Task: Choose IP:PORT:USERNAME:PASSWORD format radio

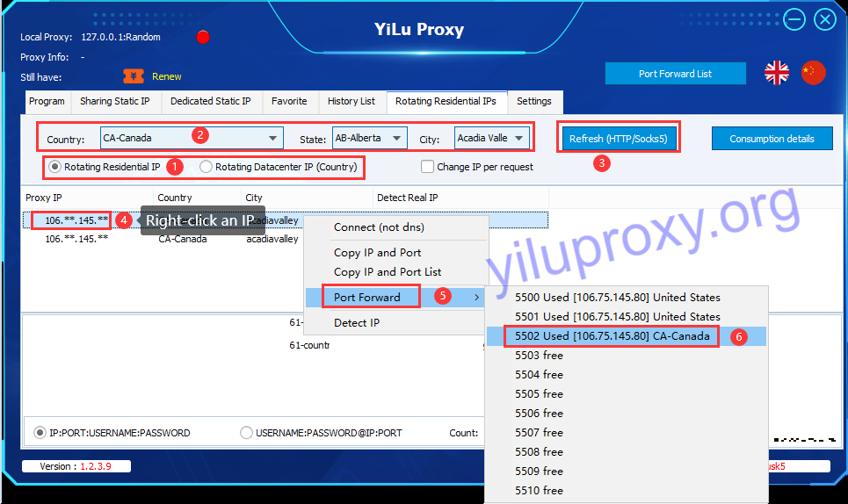Action: point(40,433)
